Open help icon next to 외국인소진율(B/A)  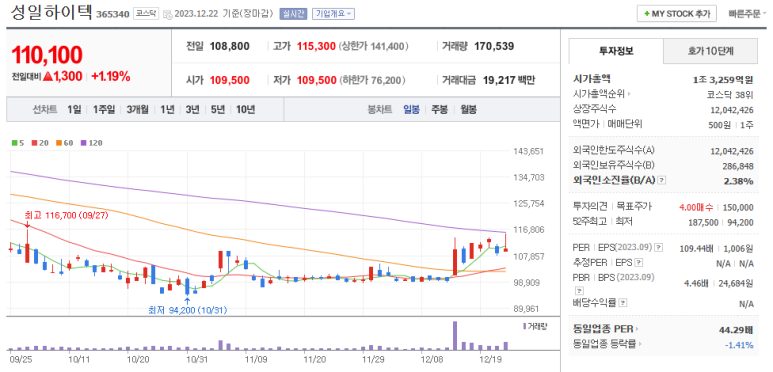click(x=662, y=180)
